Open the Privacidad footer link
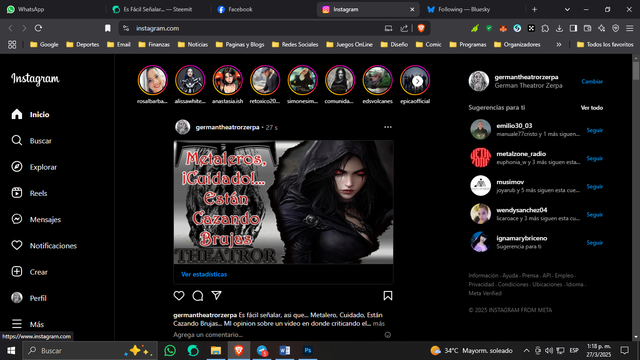640x360 pixels. tap(481, 284)
